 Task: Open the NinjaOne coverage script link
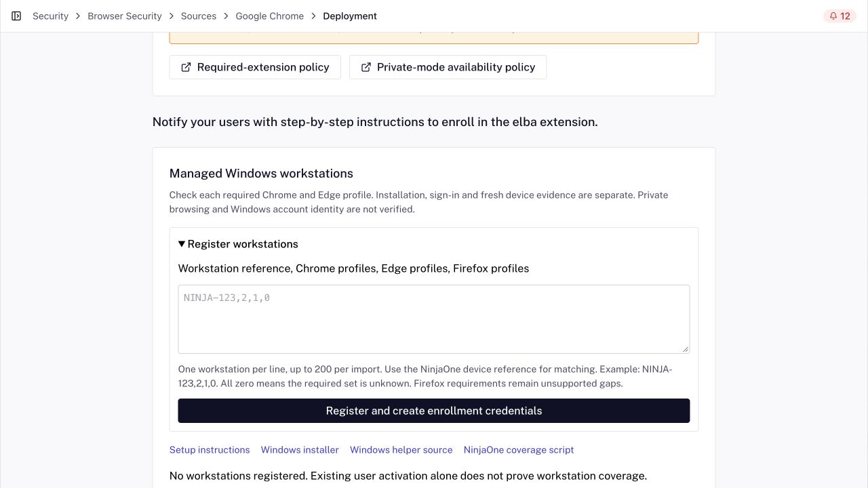[519, 450]
